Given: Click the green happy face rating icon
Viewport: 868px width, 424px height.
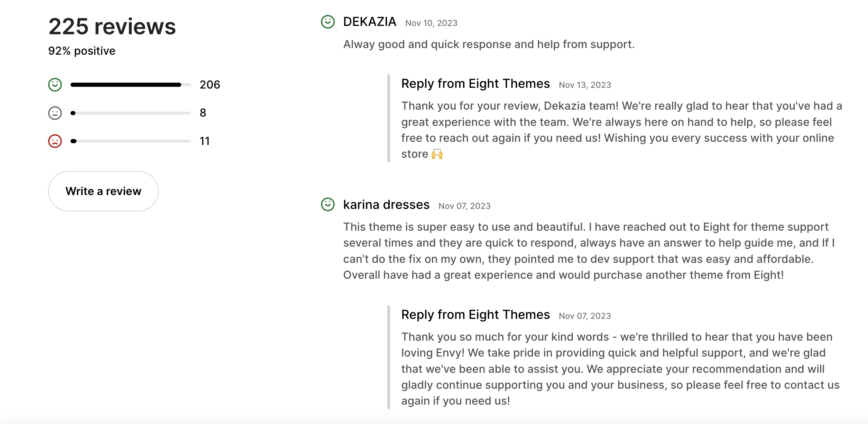Looking at the screenshot, I should pyautogui.click(x=55, y=84).
